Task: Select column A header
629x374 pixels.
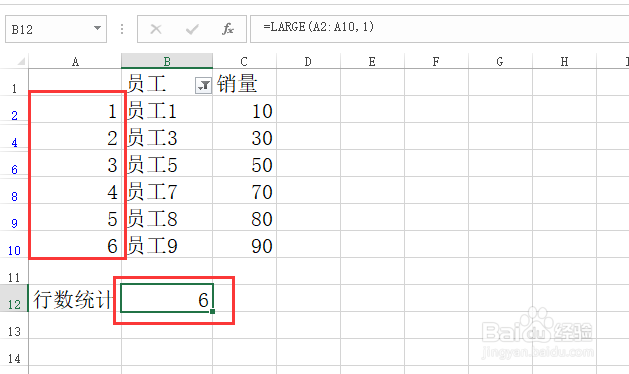Action: tap(75, 61)
